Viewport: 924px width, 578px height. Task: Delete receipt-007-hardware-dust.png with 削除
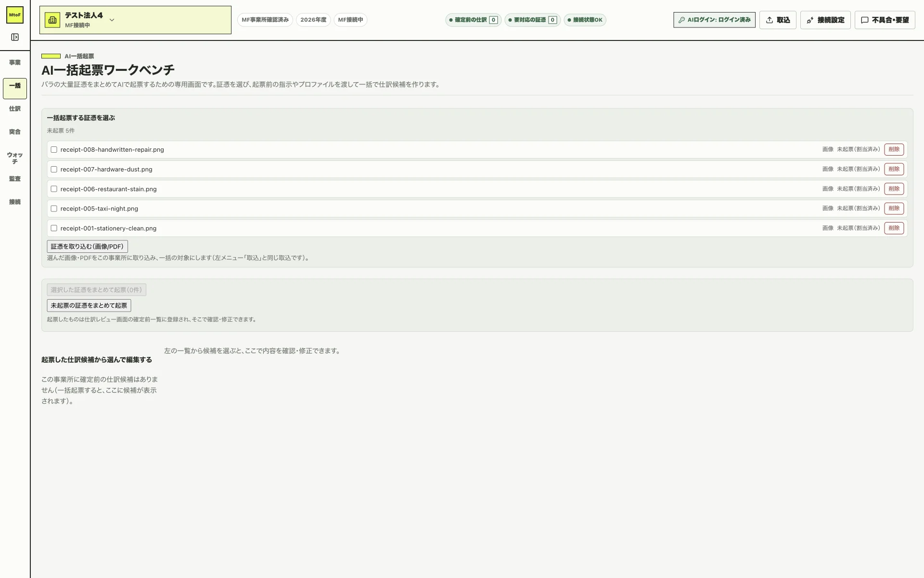(x=894, y=169)
